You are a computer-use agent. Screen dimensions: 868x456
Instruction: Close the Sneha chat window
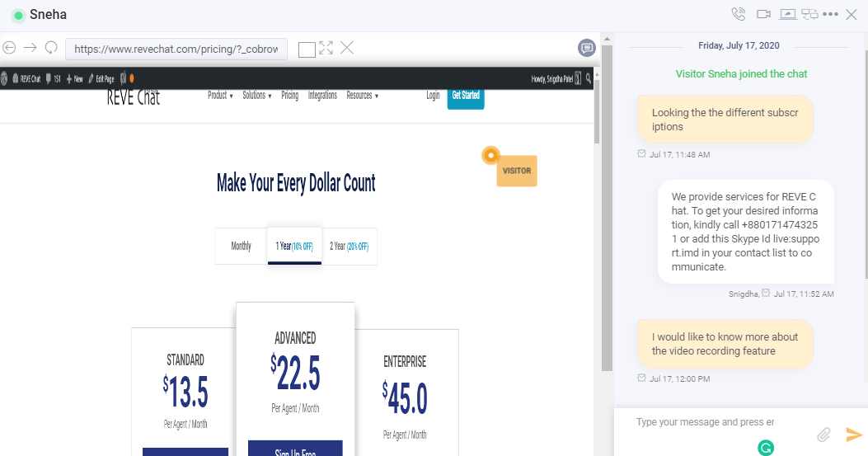pos(852,14)
